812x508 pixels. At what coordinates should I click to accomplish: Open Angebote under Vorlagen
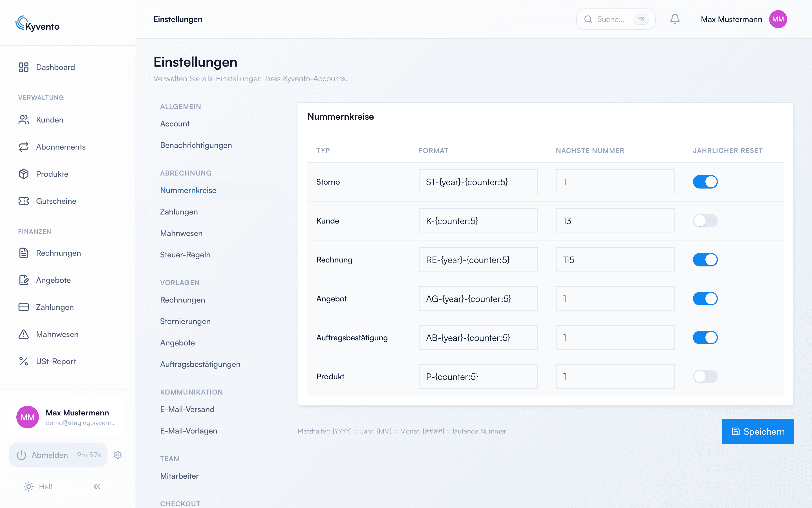pyautogui.click(x=178, y=343)
